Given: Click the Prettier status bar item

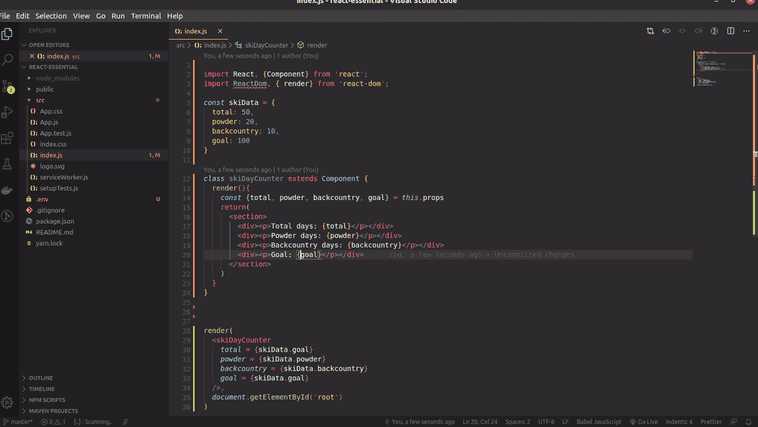Looking at the screenshot, I should click(711, 422).
